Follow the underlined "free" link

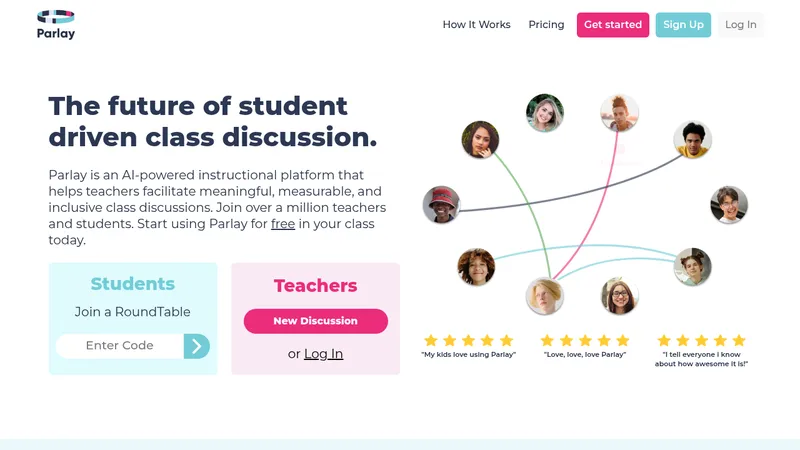(283, 224)
